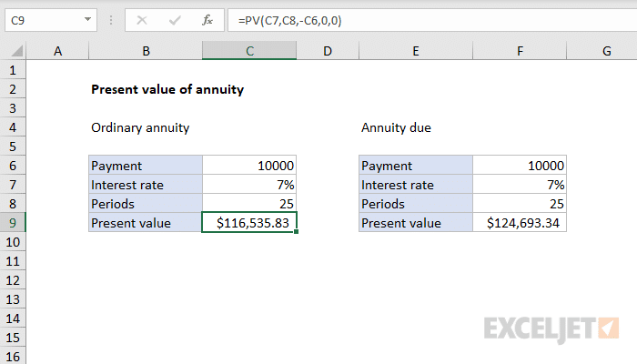Select the Present value label in column B

(146, 223)
